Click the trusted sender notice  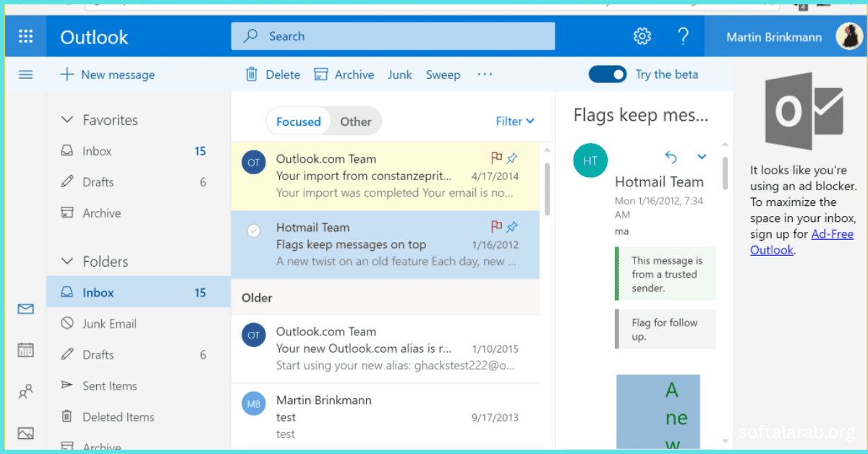(665, 274)
